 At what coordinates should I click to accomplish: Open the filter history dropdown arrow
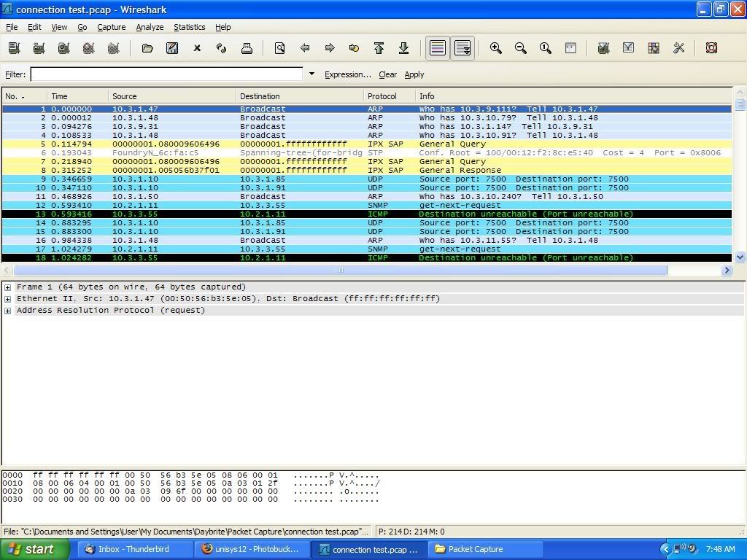point(311,74)
